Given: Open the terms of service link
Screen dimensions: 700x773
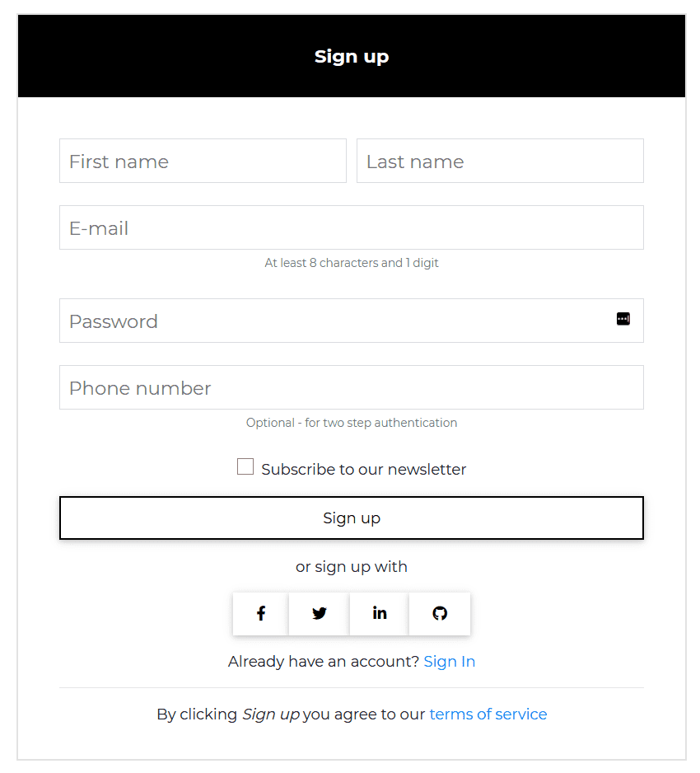Looking at the screenshot, I should (x=488, y=714).
